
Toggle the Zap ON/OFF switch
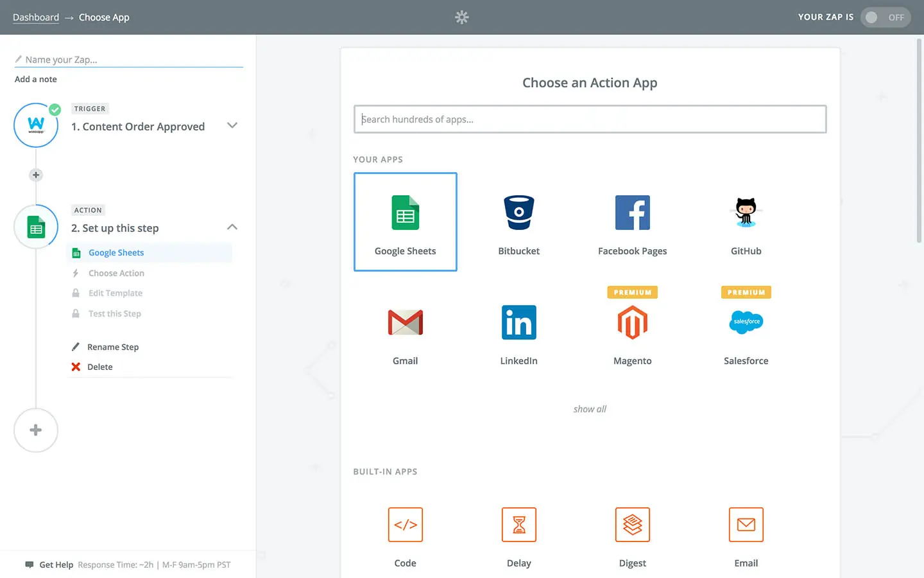tap(886, 17)
